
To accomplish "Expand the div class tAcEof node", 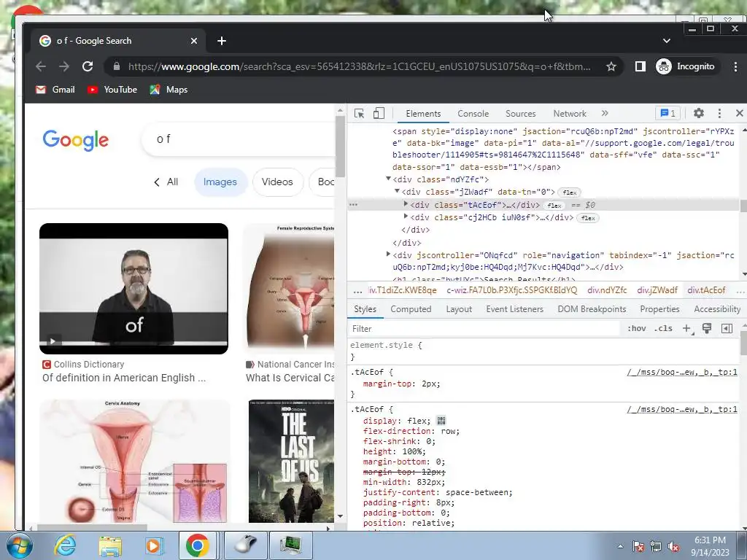I will coord(406,204).
